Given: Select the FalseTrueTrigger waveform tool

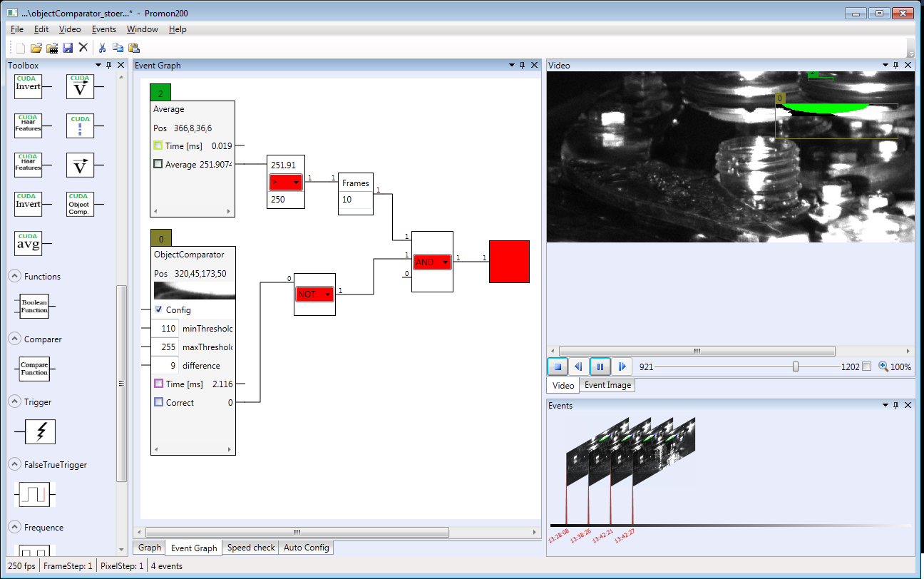Looking at the screenshot, I should coord(34,494).
